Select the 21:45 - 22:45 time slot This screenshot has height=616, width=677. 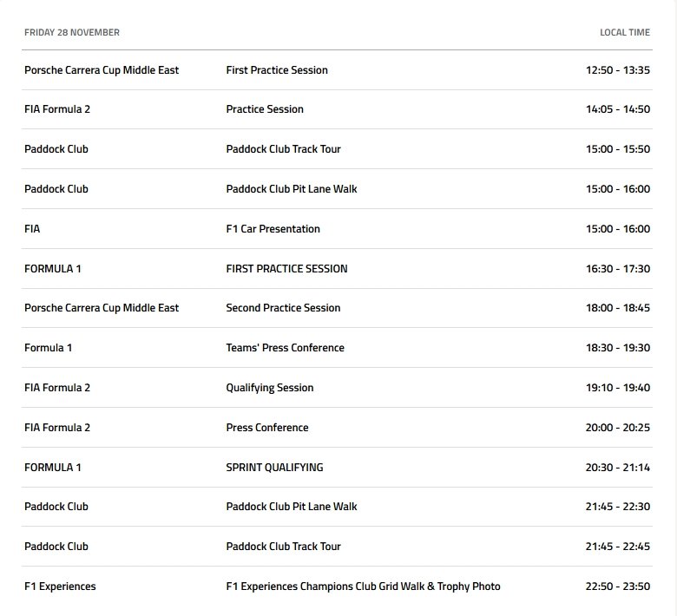[617, 547]
